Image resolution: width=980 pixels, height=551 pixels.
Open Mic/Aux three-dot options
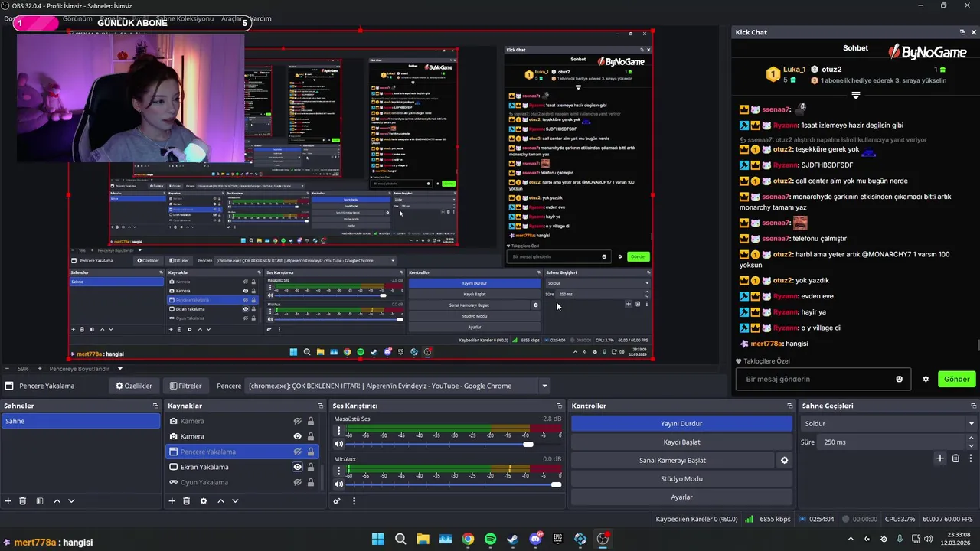tap(338, 471)
